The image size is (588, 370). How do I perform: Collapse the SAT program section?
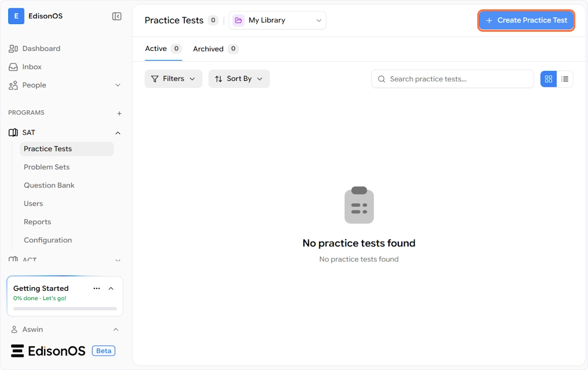pos(118,133)
